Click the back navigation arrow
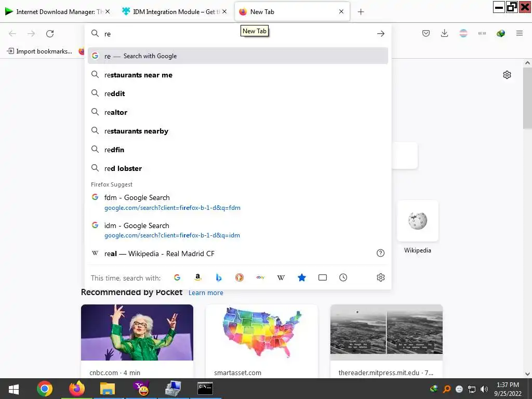Image resolution: width=532 pixels, height=399 pixels. pos(12,34)
